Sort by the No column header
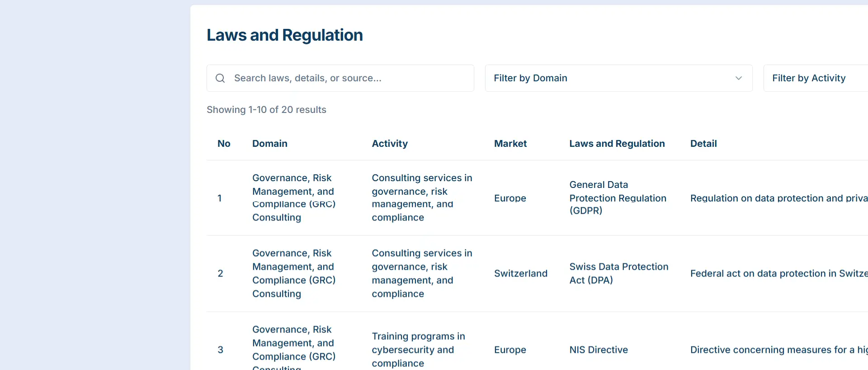Screen dimensions: 868x370 [224, 144]
